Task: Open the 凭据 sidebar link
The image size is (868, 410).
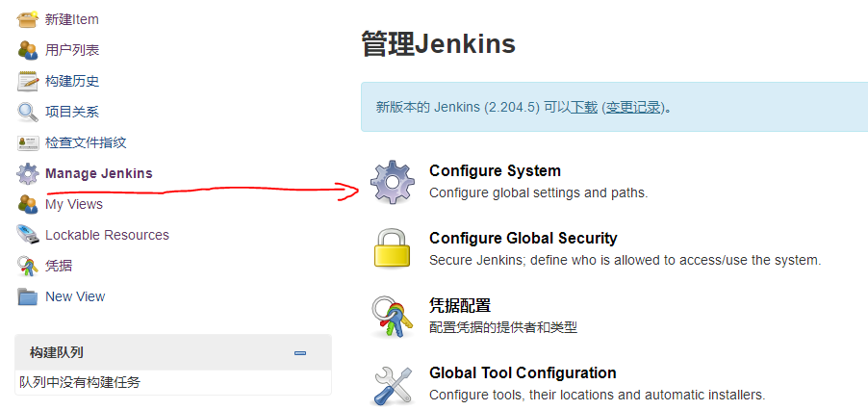Action: click(59, 267)
